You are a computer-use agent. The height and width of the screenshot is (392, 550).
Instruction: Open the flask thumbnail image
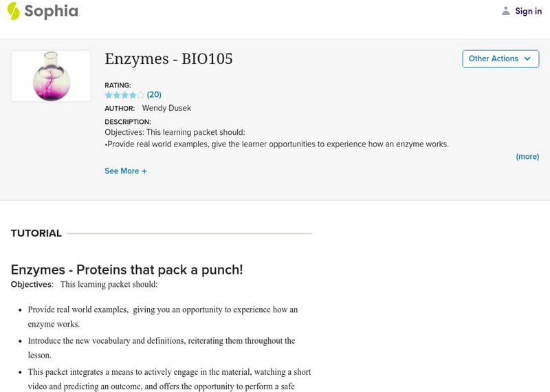(x=51, y=76)
